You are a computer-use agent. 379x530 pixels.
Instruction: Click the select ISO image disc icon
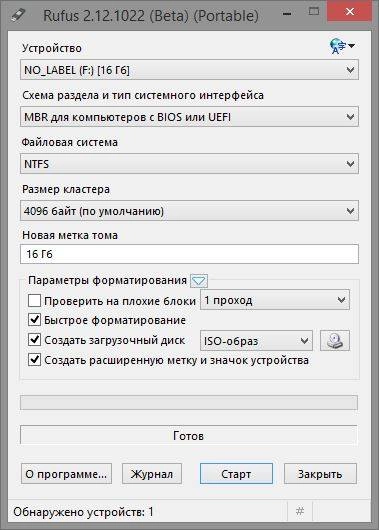tap(335, 340)
